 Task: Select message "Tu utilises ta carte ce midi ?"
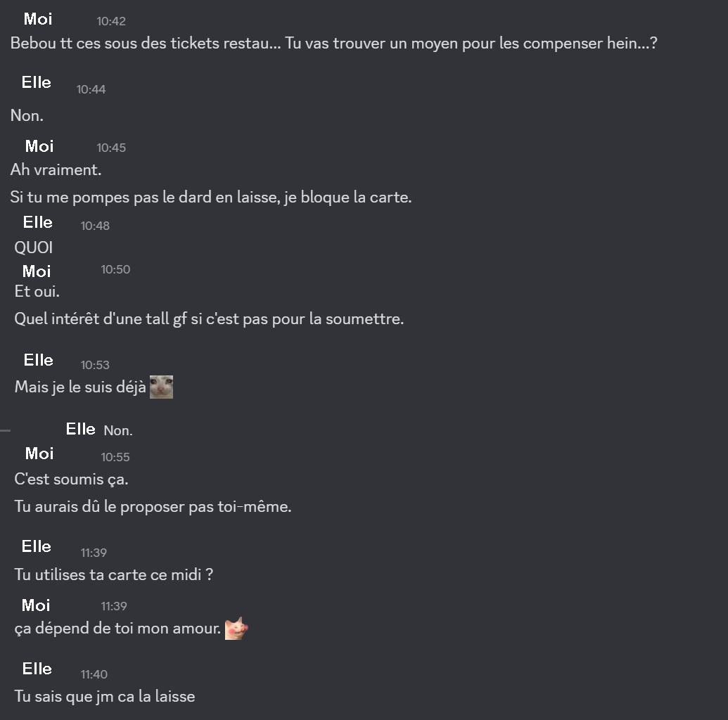pyautogui.click(x=114, y=574)
